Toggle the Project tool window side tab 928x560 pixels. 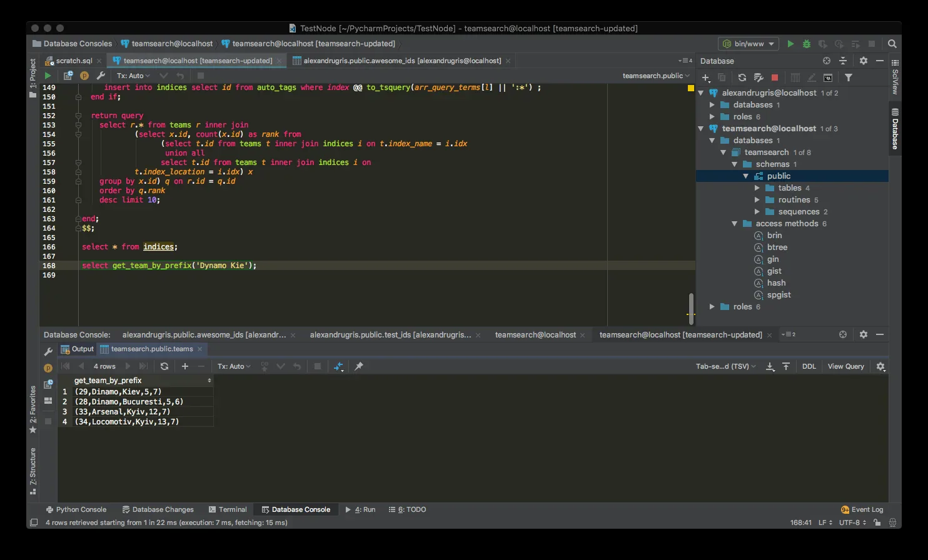click(x=33, y=77)
